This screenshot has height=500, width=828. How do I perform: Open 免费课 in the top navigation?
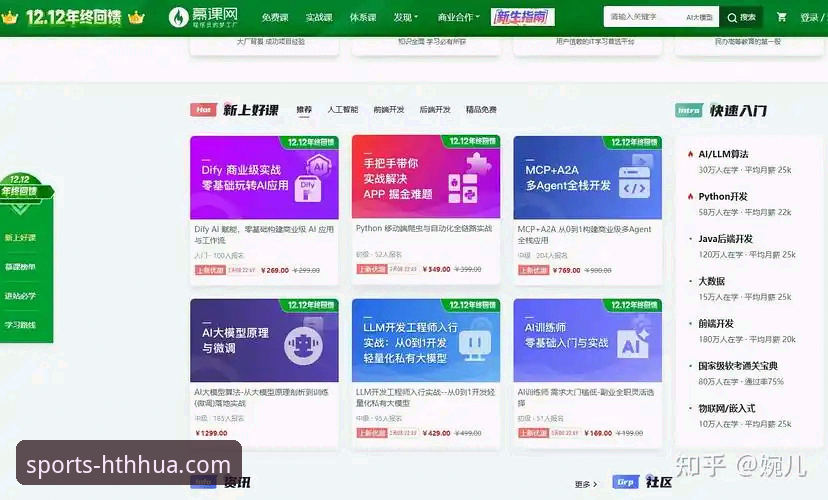click(x=275, y=17)
